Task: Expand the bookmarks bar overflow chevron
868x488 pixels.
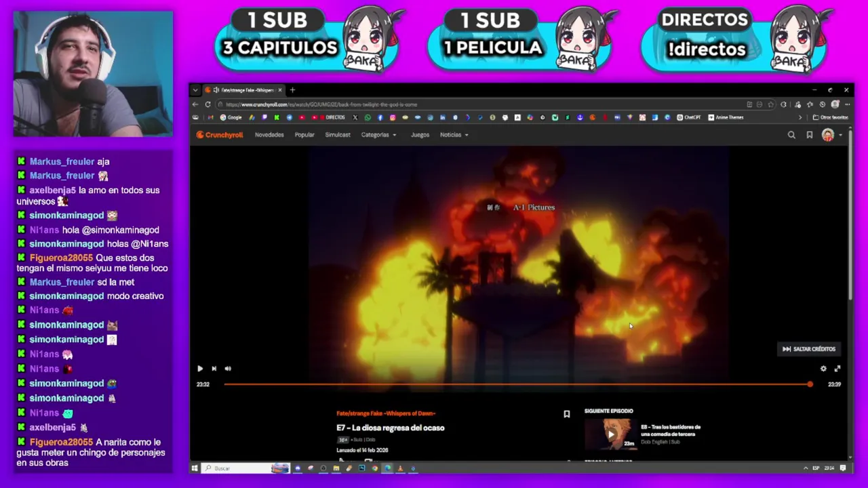Action: [x=800, y=117]
